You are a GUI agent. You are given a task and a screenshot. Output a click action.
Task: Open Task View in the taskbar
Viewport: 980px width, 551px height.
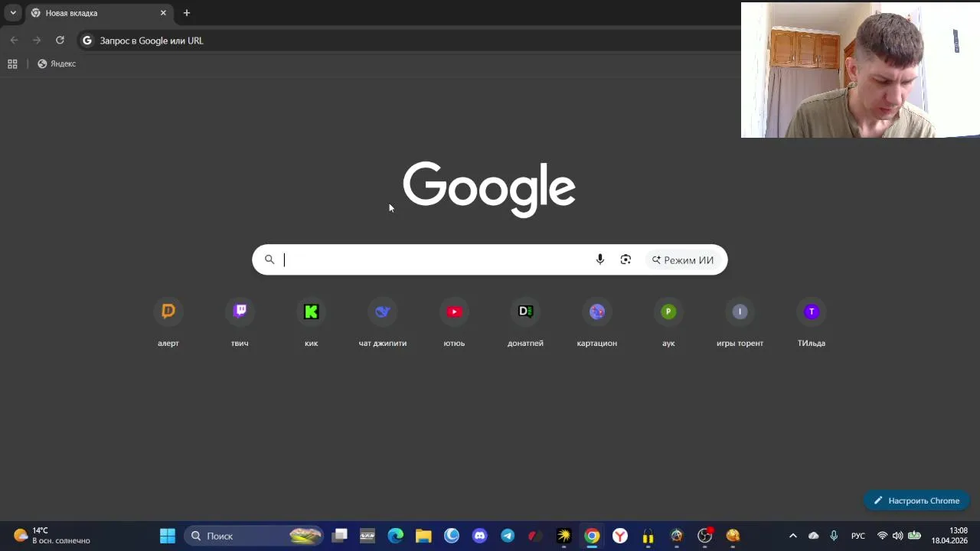click(x=340, y=536)
